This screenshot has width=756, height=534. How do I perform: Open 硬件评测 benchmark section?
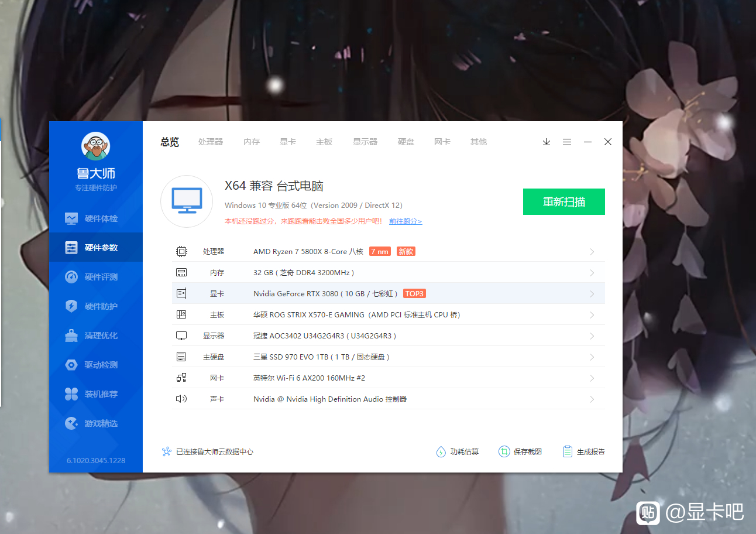95,277
